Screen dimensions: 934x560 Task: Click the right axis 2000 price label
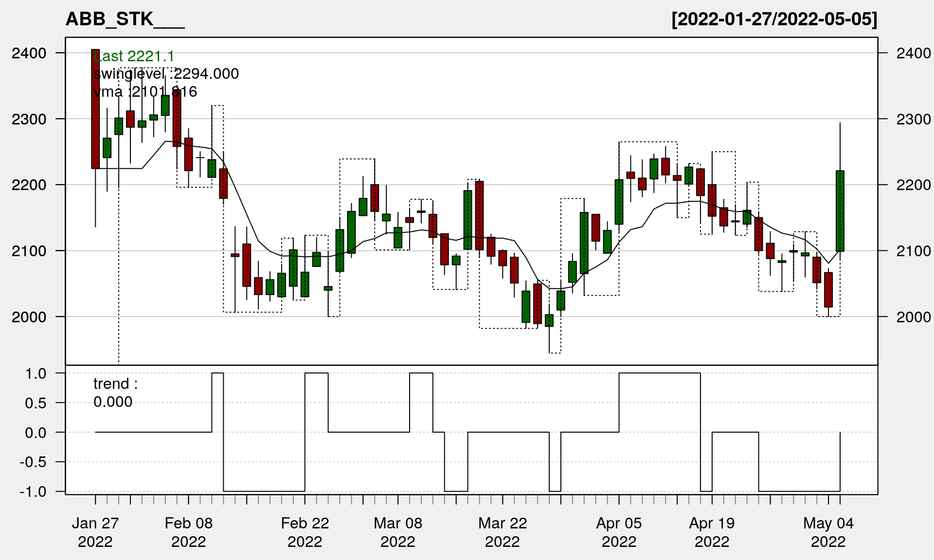pyautogui.click(x=913, y=317)
